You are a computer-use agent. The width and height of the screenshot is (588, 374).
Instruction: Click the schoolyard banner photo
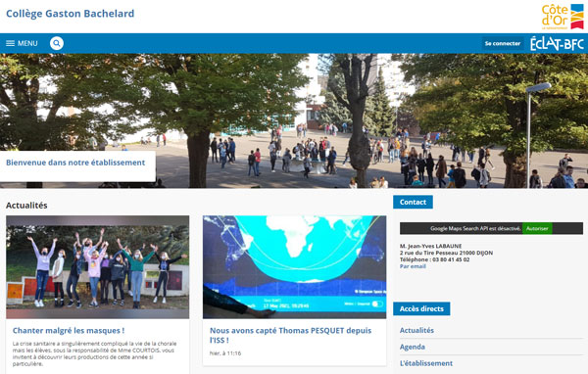pyautogui.click(x=294, y=120)
